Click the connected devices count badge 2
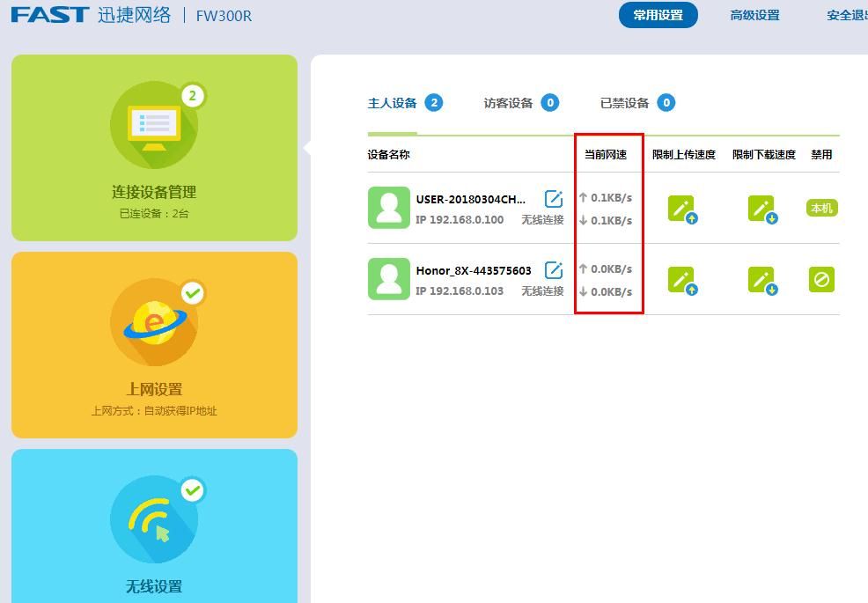 pyautogui.click(x=192, y=96)
